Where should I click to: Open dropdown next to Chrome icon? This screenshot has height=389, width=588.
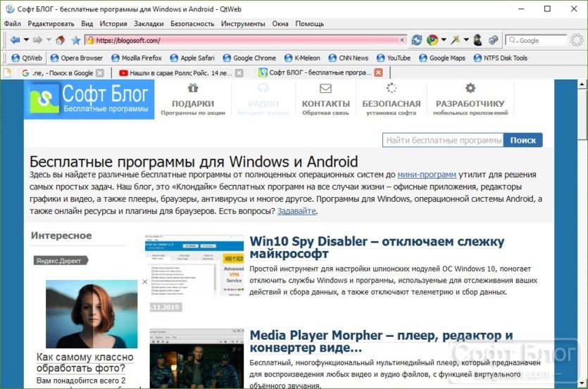pyautogui.click(x=444, y=39)
